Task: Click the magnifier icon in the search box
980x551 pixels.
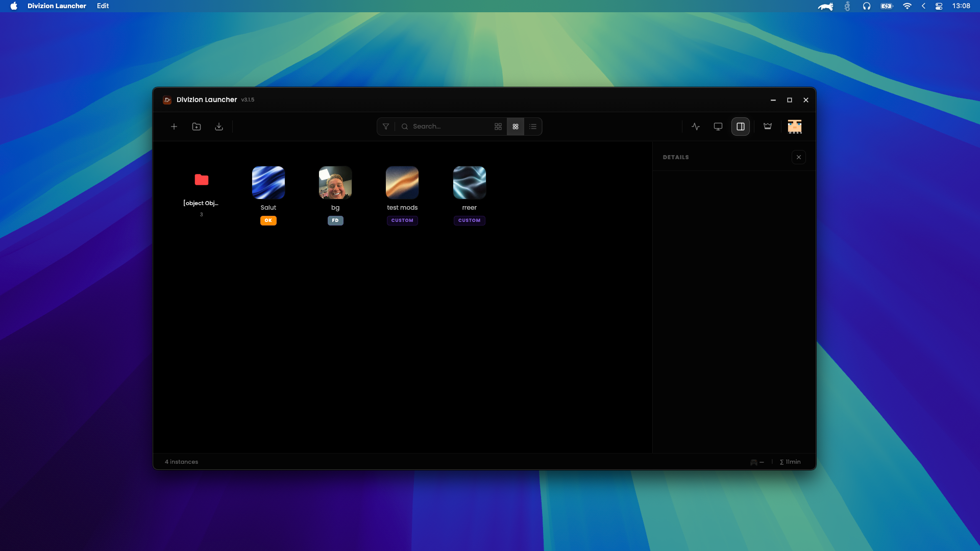Action: (x=405, y=127)
